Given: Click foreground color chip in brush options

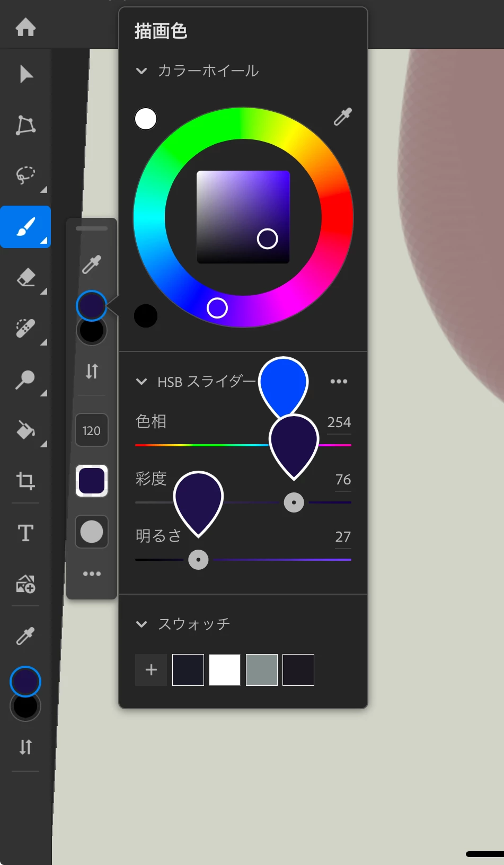Looking at the screenshot, I should point(92,305).
